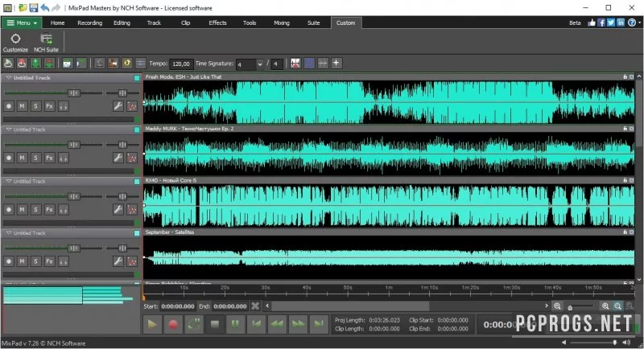Collapse the RX4D track triangle
Image resolution: width=644 pixels, height=349 pixels.
[x=9, y=181]
